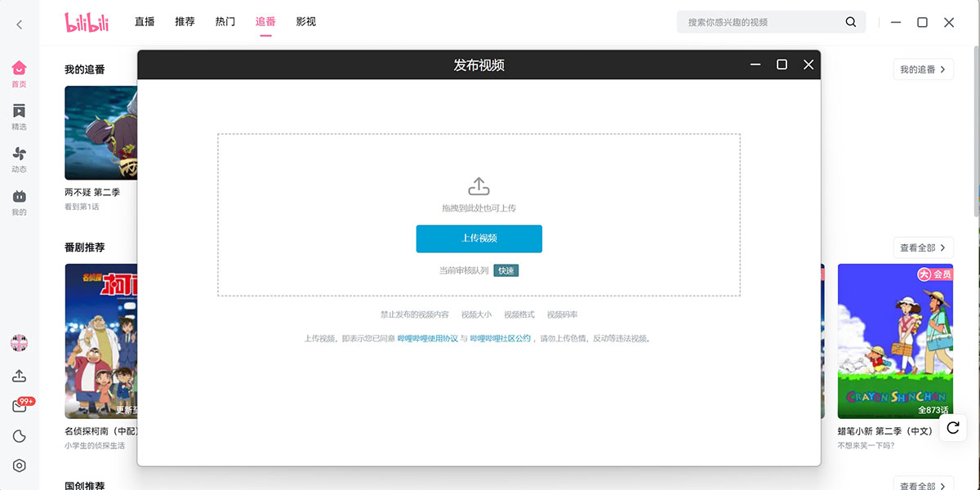Image resolution: width=980 pixels, height=490 pixels.
Task: Open the 动态 activity sidebar icon
Action: coord(19,158)
